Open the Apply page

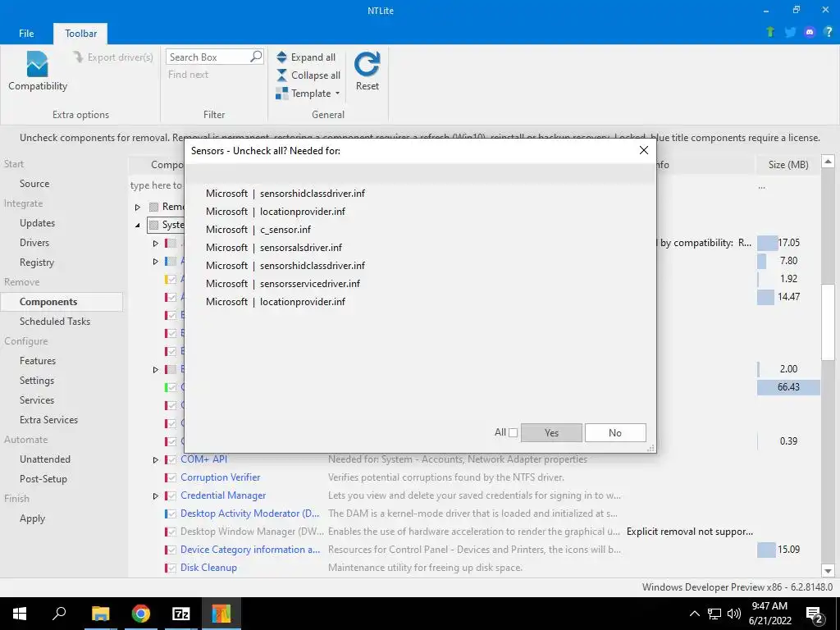tap(32, 518)
